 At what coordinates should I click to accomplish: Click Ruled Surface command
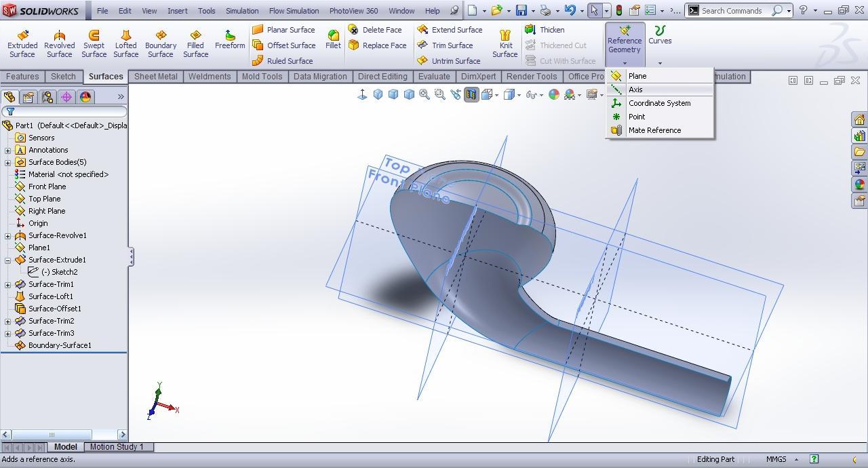[282, 61]
